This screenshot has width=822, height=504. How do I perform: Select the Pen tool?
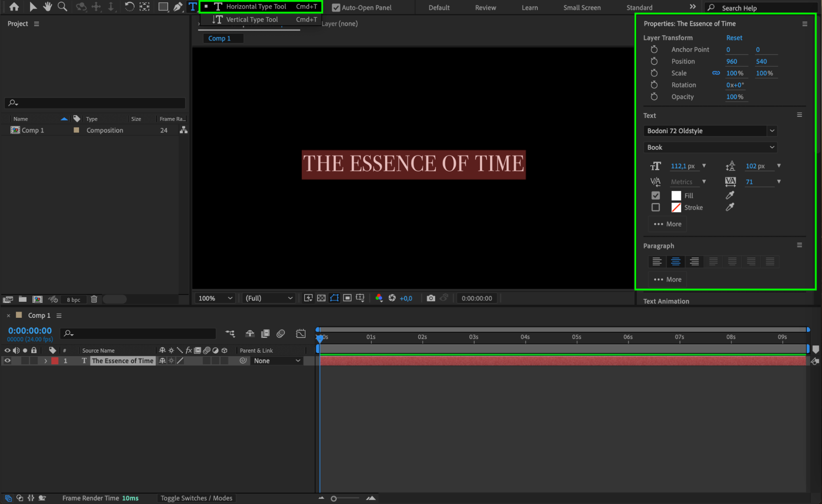point(178,7)
